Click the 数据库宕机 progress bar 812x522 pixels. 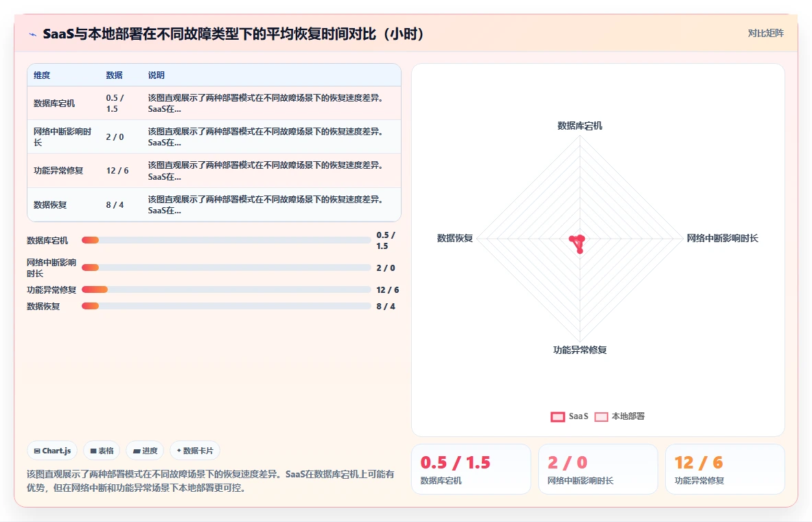[227, 240]
